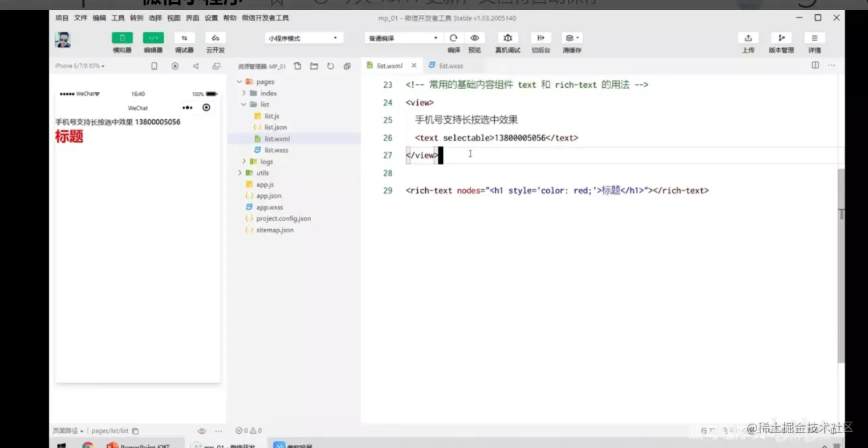Click the simulator three-dot capsule menu
The image size is (868, 448).
tap(187, 107)
